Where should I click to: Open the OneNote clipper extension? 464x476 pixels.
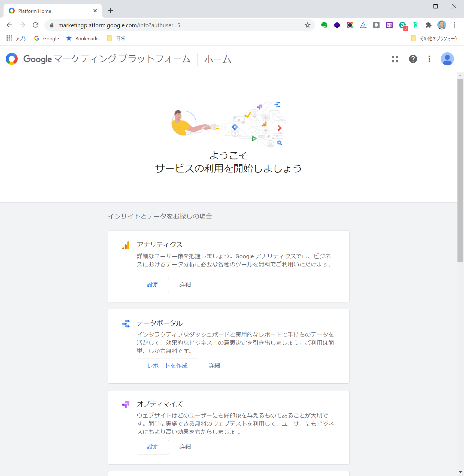(x=389, y=25)
